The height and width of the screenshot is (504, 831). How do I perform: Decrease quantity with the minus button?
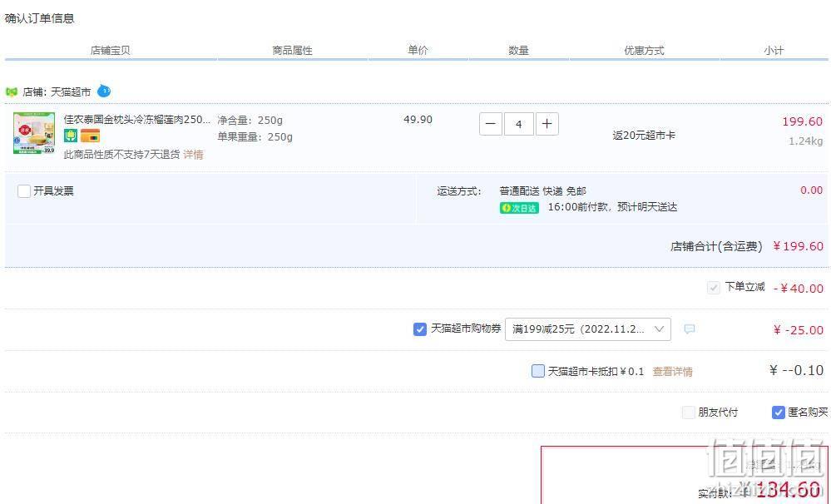[490, 124]
